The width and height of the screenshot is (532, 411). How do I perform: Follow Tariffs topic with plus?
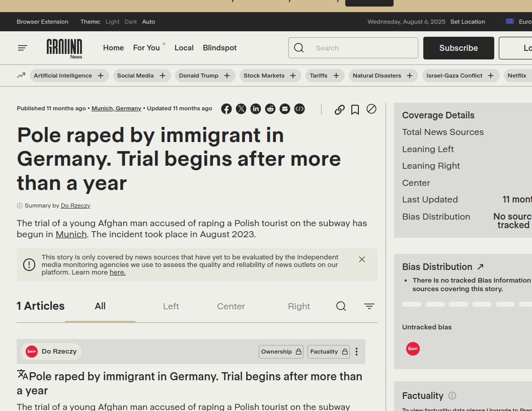pyautogui.click(x=336, y=76)
